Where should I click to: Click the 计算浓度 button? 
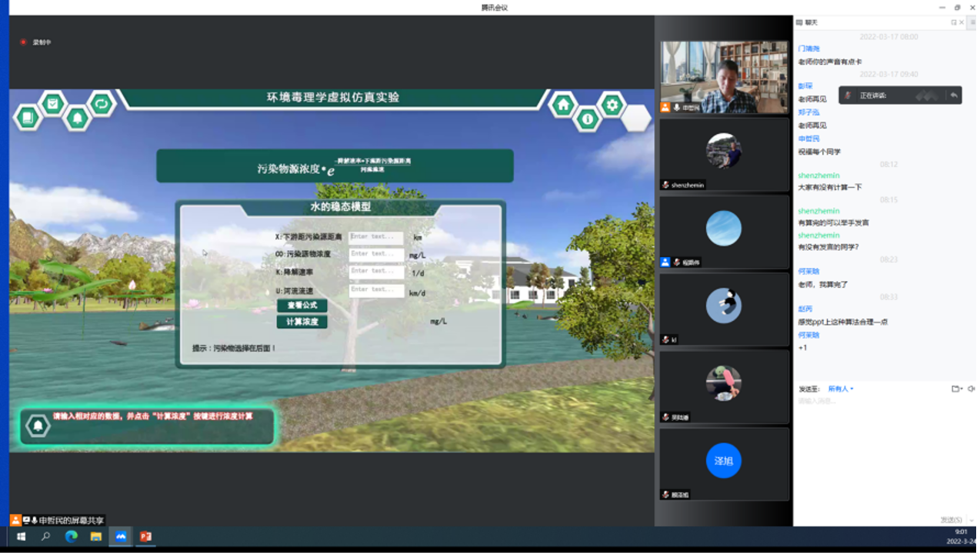302,322
